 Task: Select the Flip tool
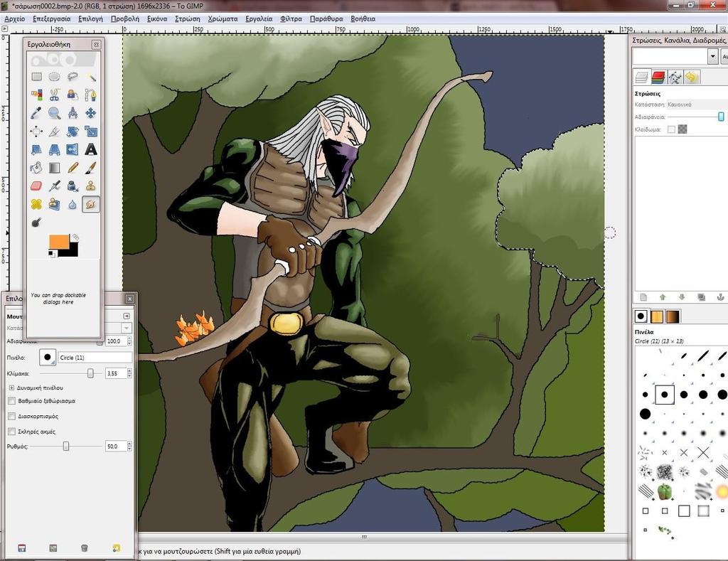[x=73, y=149]
